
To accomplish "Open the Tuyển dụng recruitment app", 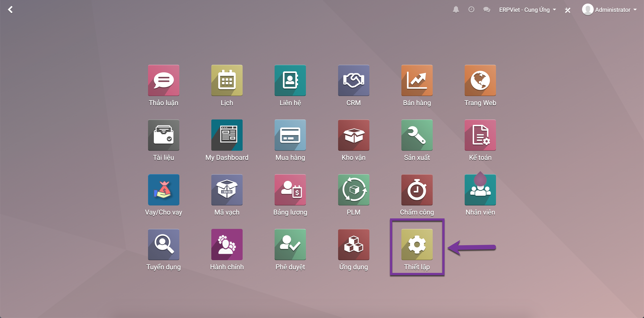I will (163, 244).
